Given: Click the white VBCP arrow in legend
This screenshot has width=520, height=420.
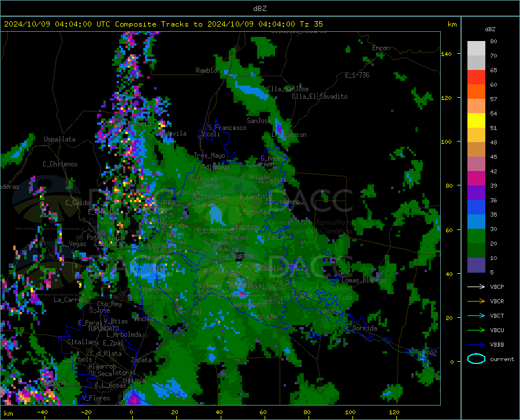Looking at the screenshot, I should point(476,287).
